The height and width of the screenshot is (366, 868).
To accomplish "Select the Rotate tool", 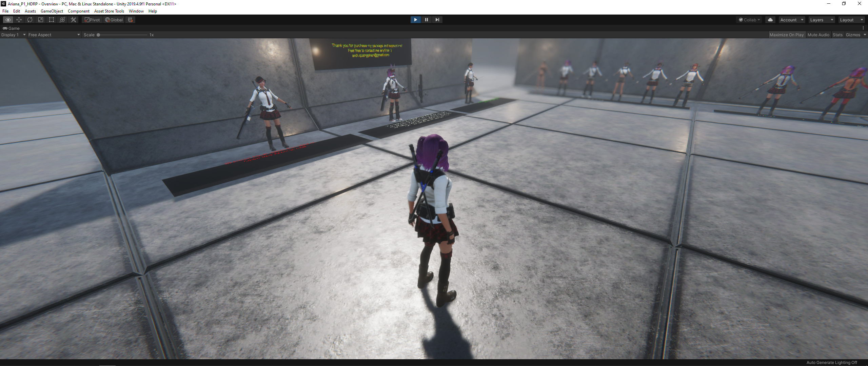I will [30, 20].
